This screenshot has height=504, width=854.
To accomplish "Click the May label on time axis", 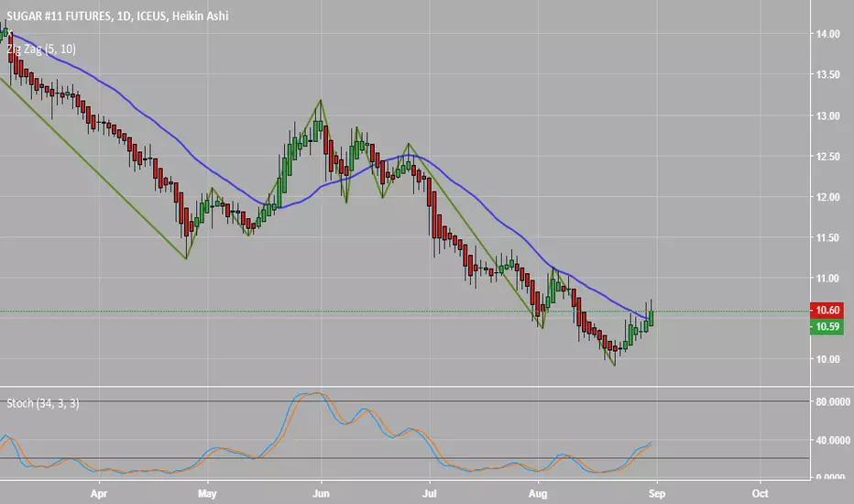I will point(207,494).
